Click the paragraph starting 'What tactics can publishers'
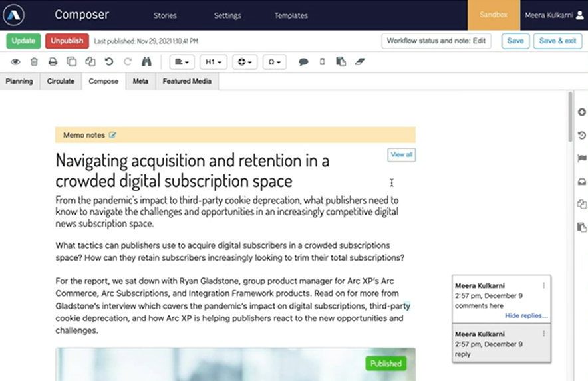 [230, 251]
